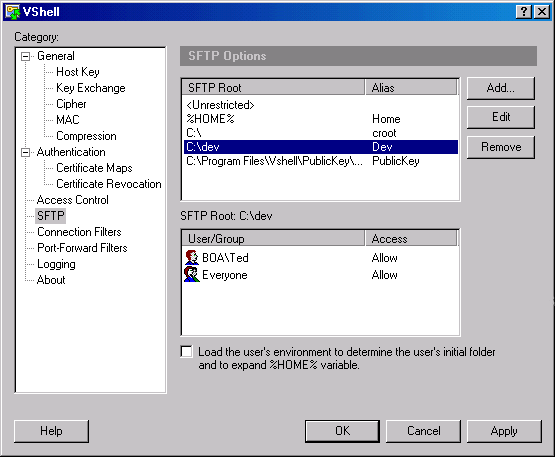Click the Add... button
Image resolution: width=555 pixels, height=457 pixels.
pos(500,88)
